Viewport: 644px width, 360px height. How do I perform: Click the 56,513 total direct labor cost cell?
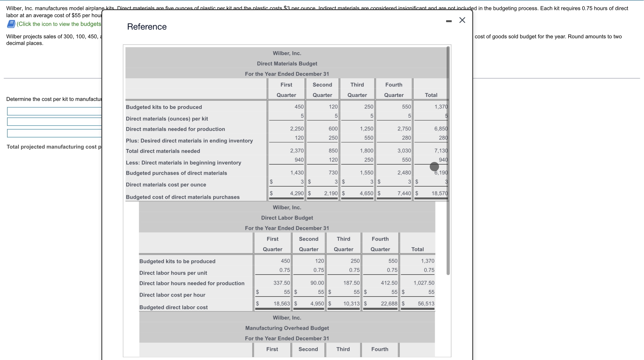tap(426, 304)
